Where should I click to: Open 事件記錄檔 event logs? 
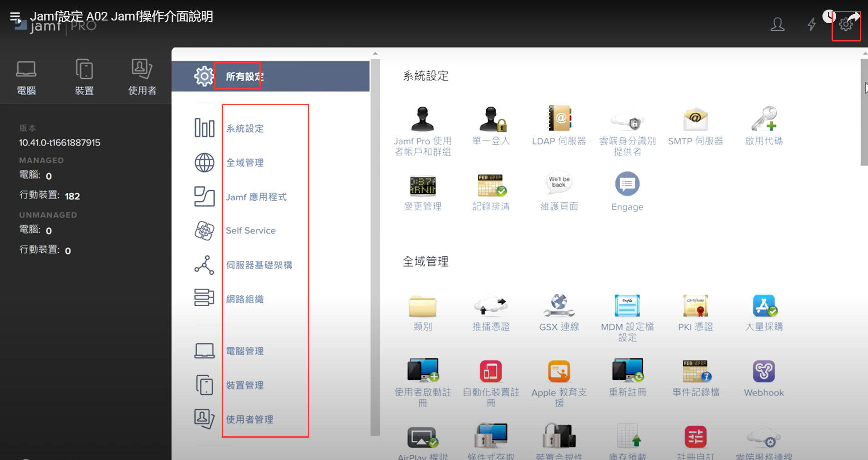tap(695, 378)
